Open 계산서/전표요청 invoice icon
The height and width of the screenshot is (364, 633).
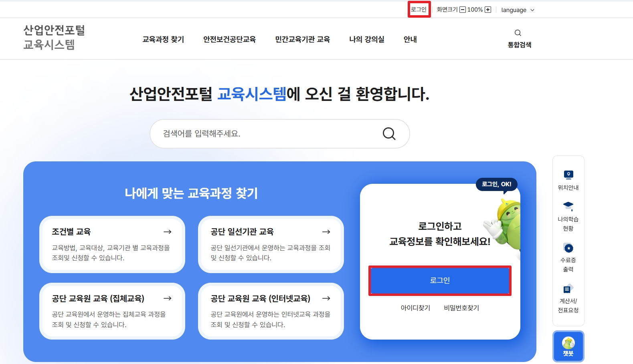[x=568, y=289]
